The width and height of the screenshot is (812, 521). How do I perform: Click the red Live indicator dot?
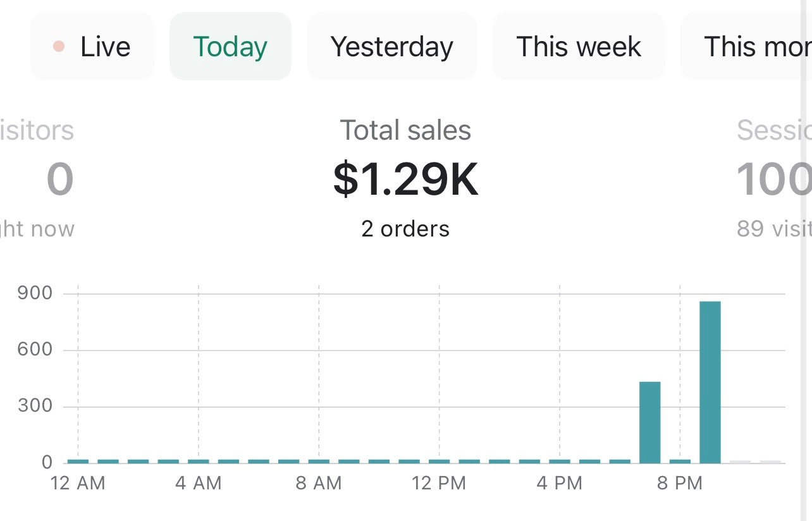59,46
